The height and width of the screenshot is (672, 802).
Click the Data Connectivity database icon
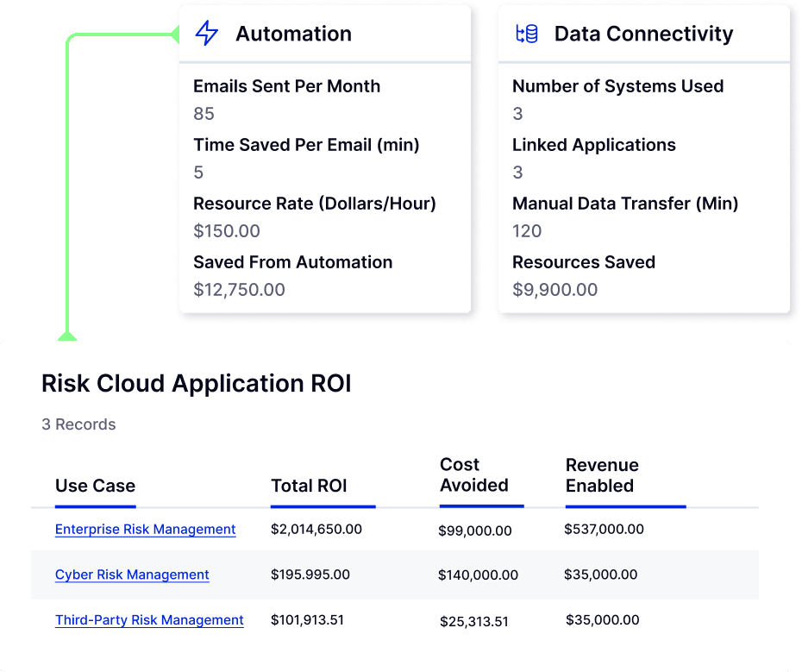[x=526, y=34]
